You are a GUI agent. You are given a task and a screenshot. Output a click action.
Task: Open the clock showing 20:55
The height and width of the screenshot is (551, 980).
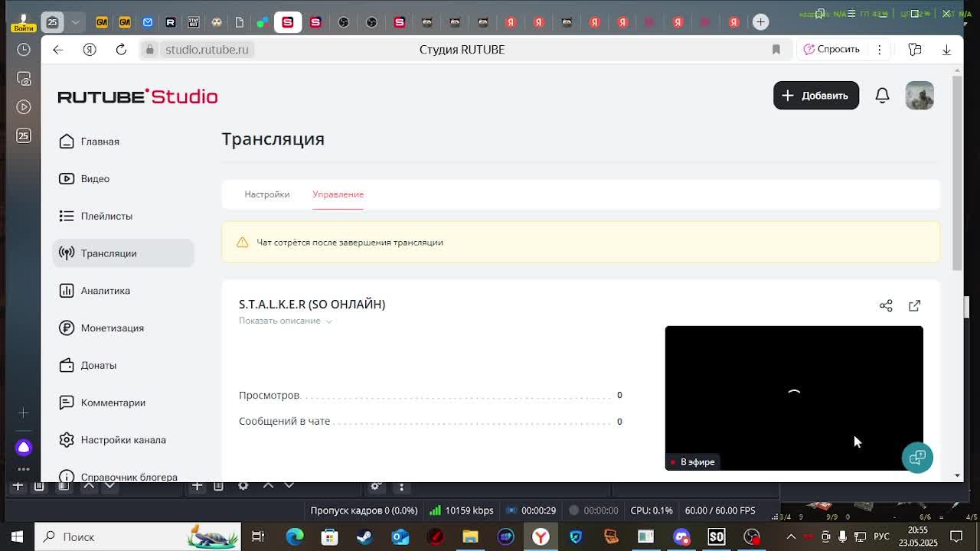917,536
